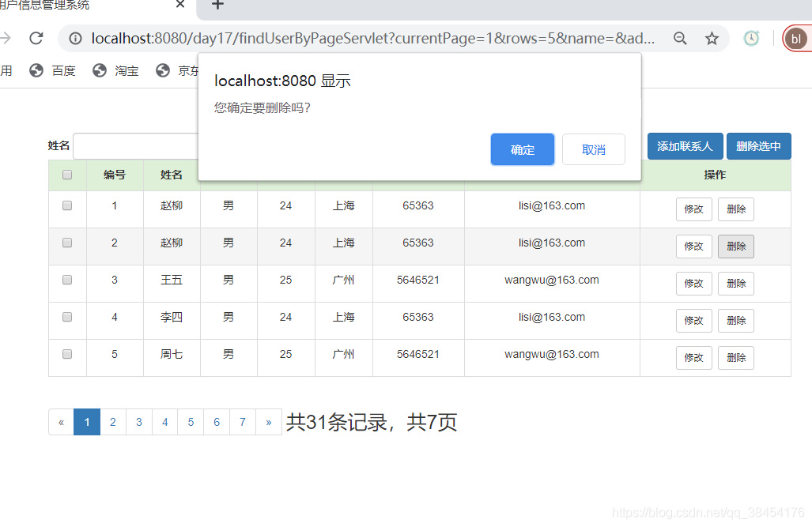This screenshot has width=812, height=527.
Task: Click 修改 for 王五 row
Action: [694, 284]
